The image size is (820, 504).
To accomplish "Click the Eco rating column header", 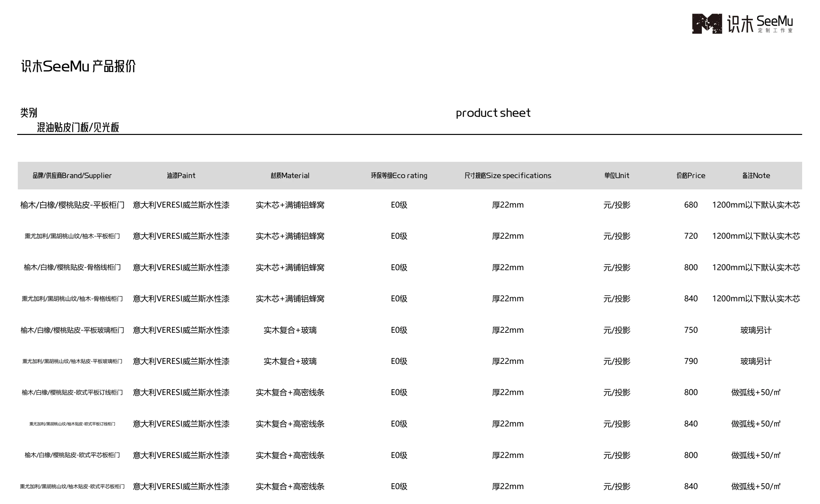I will tap(399, 175).
